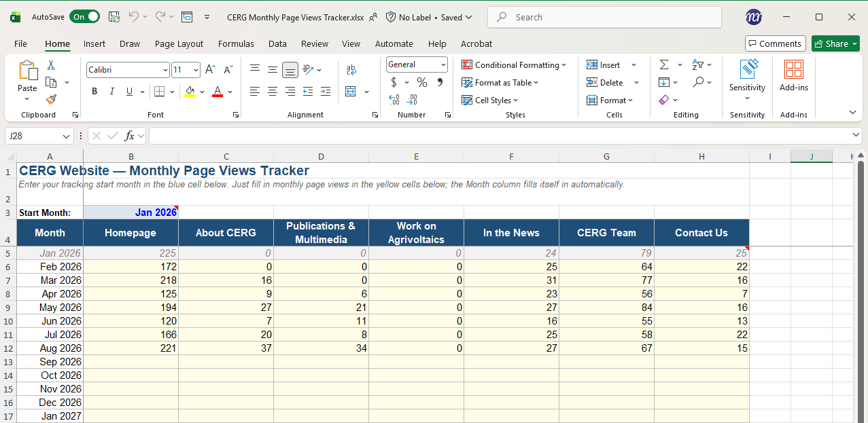Image resolution: width=868 pixels, height=423 pixels.
Task: Click the Cut scissors icon
Action: tap(51, 65)
